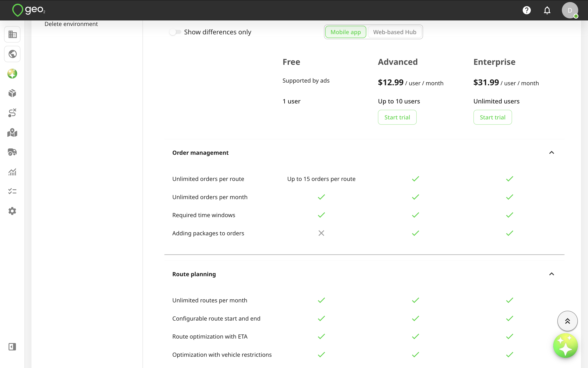Open the user avatar D menu
The image size is (588, 368).
[x=570, y=10]
